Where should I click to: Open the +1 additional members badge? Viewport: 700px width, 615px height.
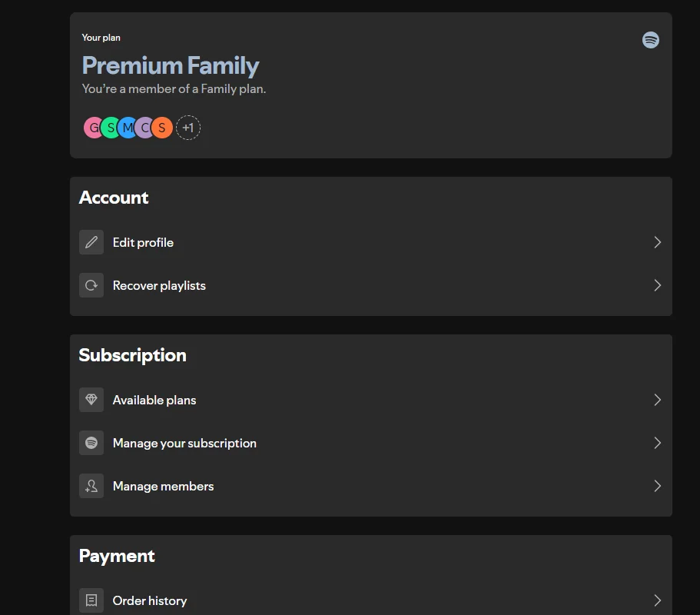click(188, 128)
